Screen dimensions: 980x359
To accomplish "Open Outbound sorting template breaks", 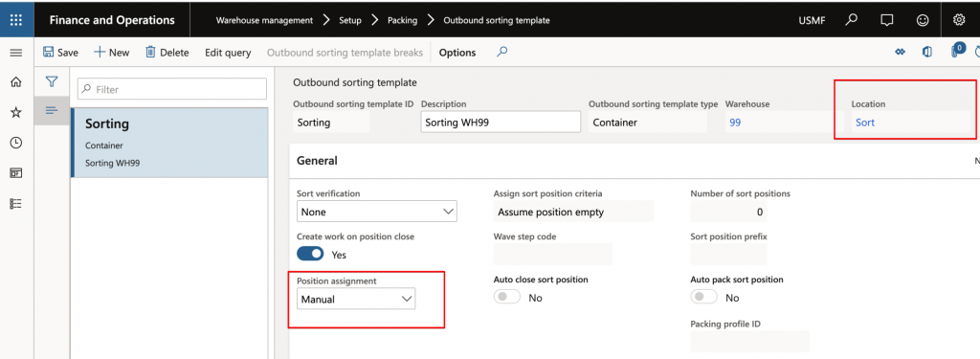I will click(345, 53).
